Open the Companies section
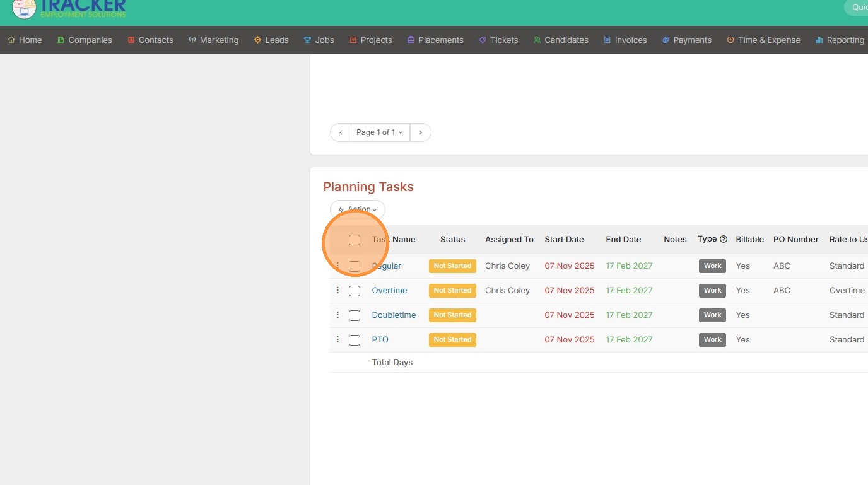The height and width of the screenshot is (485, 868). [x=85, y=40]
